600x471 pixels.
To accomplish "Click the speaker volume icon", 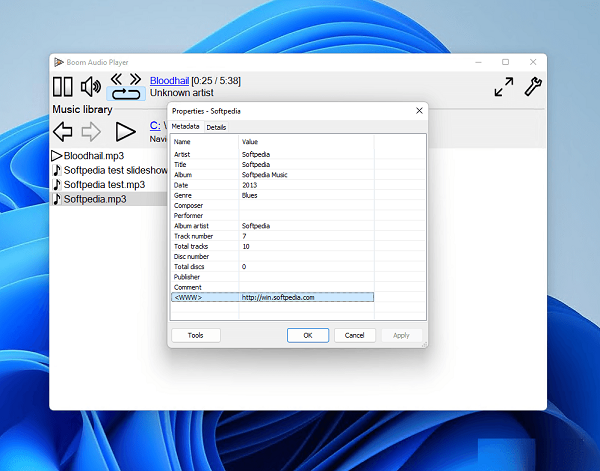I will (91, 87).
